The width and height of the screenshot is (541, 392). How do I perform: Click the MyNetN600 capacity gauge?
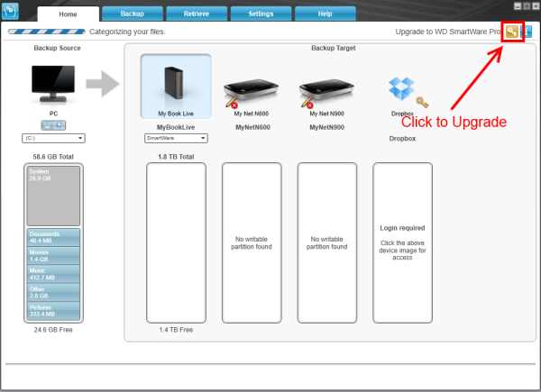[252, 243]
